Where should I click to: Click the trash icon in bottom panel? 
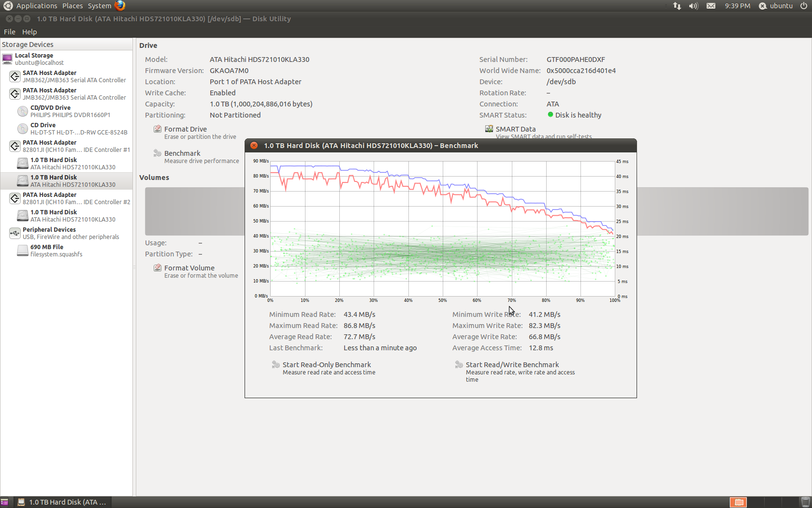point(805,502)
